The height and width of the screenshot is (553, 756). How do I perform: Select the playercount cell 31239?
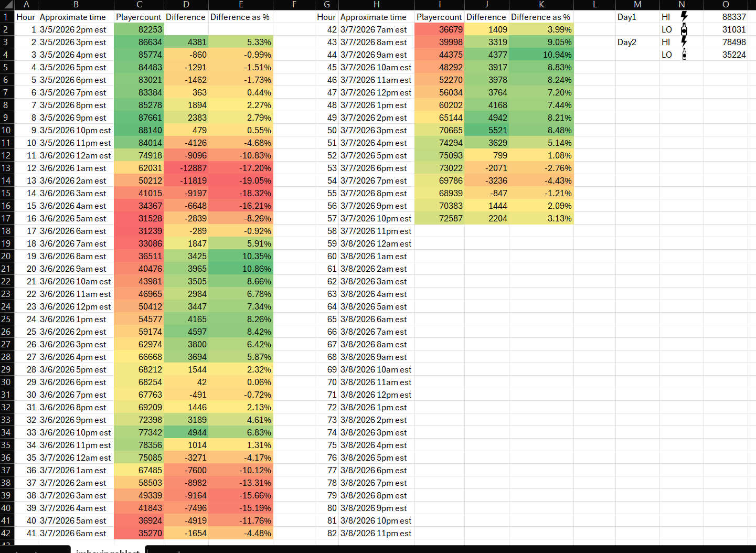pos(139,231)
